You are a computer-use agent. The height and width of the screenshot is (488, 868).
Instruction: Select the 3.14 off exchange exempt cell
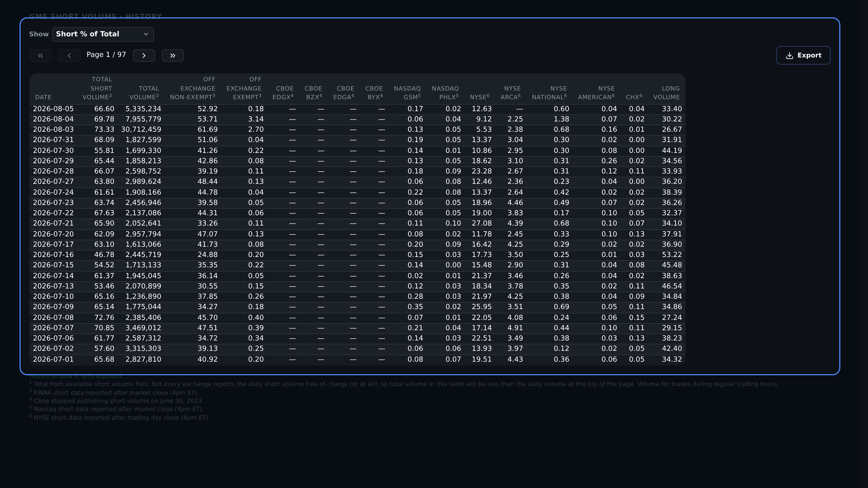click(256, 119)
